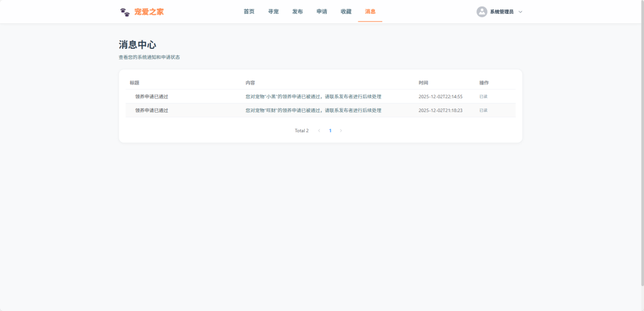This screenshot has height=311, width=644.
Task: Click the vertical page scrollbar
Action: pos(642,143)
